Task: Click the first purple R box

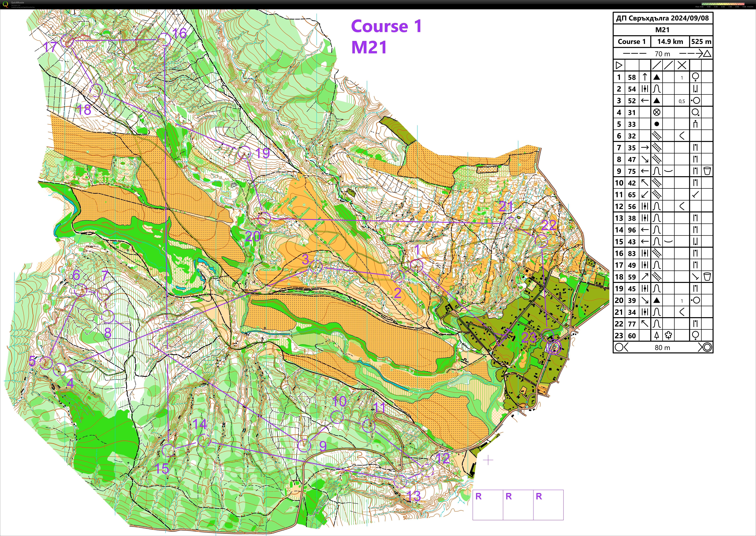Action: click(x=488, y=505)
